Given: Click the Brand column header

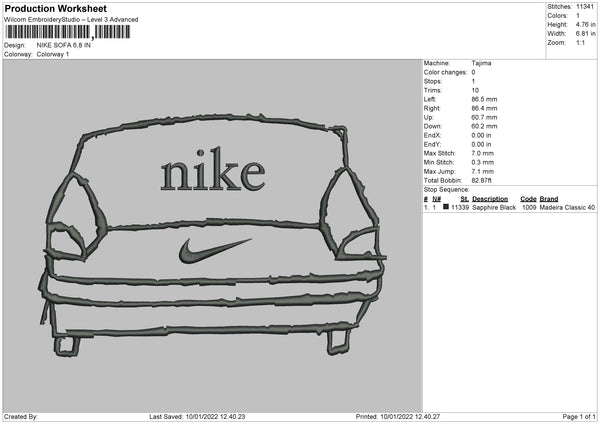Looking at the screenshot, I should point(549,199).
